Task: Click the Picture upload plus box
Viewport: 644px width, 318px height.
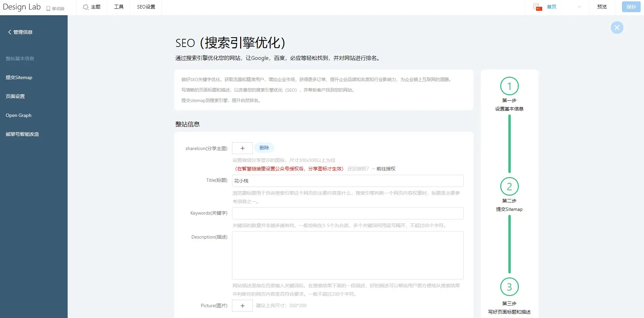Action: pyautogui.click(x=242, y=305)
